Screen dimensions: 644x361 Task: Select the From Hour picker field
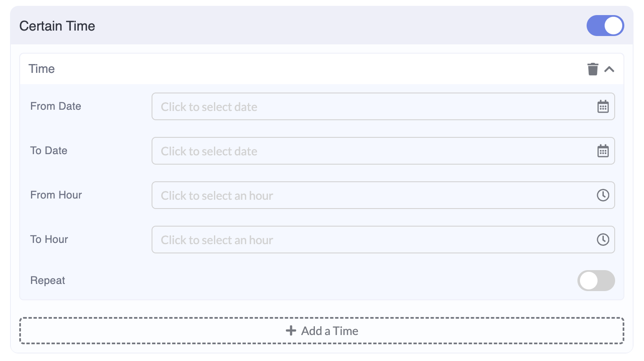point(373,196)
